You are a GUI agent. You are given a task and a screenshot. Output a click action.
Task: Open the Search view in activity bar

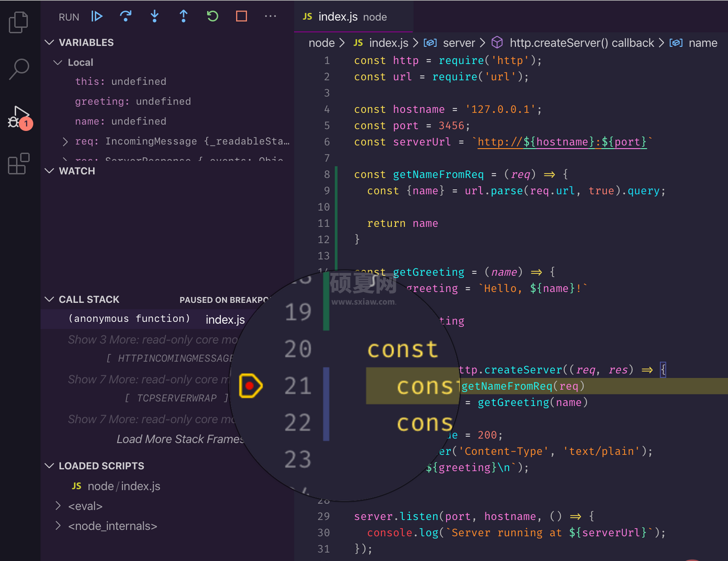(x=19, y=69)
